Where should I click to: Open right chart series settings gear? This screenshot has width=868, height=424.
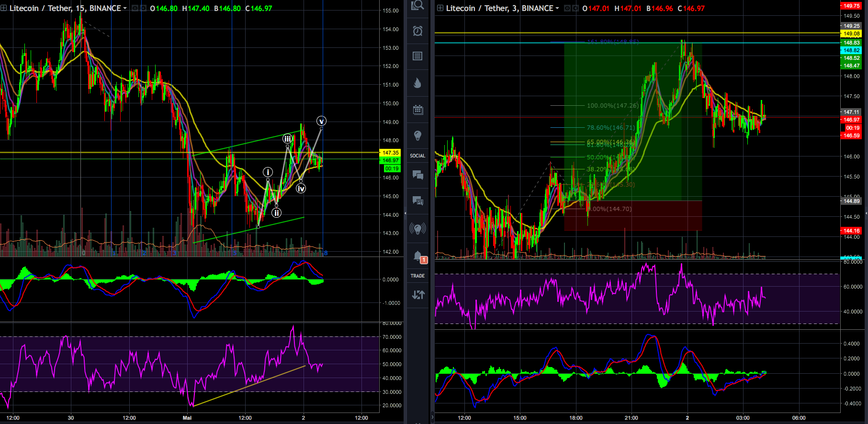pos(575,8)
